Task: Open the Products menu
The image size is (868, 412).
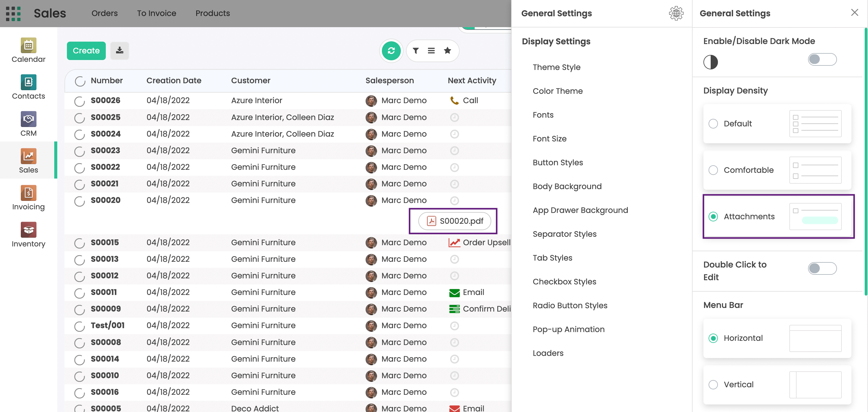Action: click(212, 13)
